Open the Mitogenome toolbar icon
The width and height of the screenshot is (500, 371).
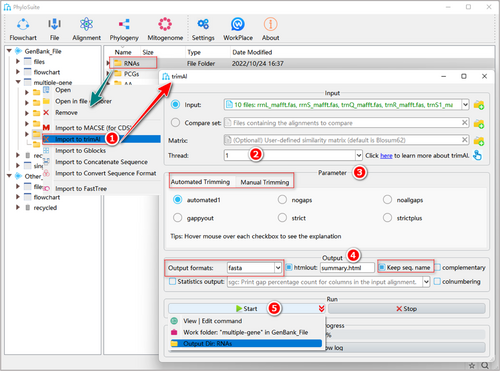point(165,24)
